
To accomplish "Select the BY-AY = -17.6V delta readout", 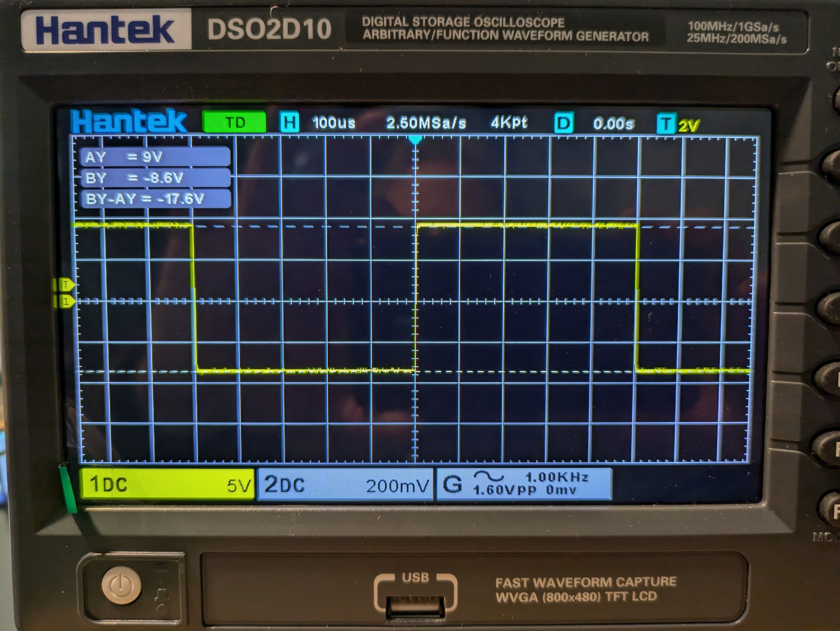I will [156, 199].
